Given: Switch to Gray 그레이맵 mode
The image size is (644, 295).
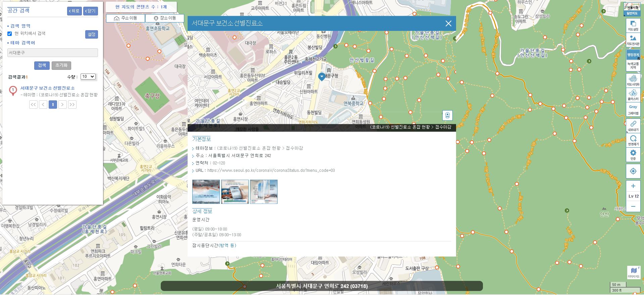Looking at the screenshot, I should tap(633, 110).
